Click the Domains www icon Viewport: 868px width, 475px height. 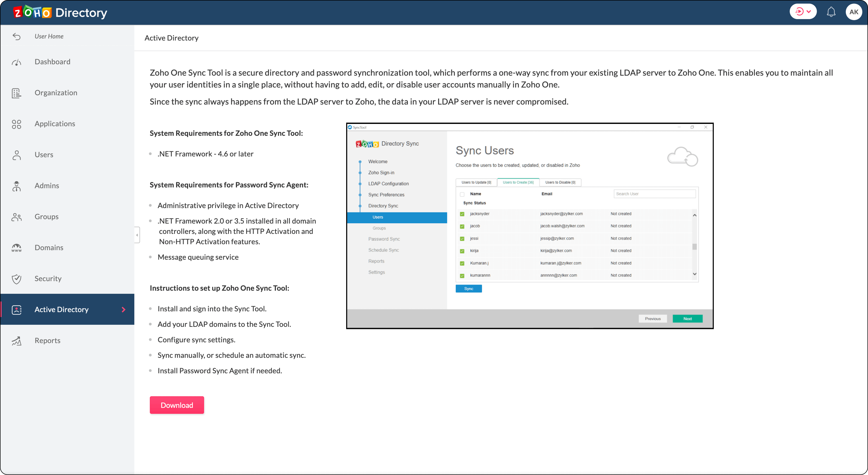tap(17, 248)
